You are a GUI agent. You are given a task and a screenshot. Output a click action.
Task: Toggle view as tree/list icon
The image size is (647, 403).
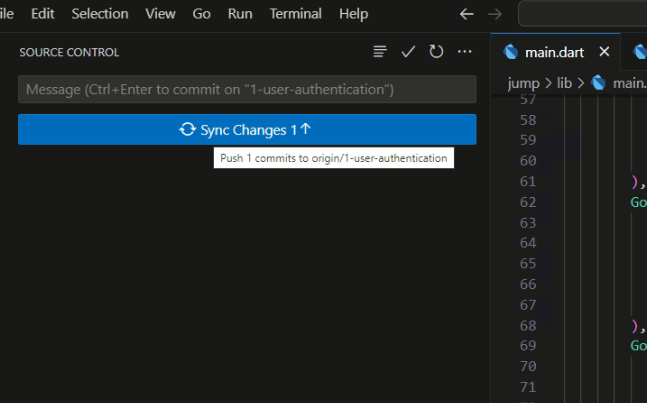click(380, 52)
